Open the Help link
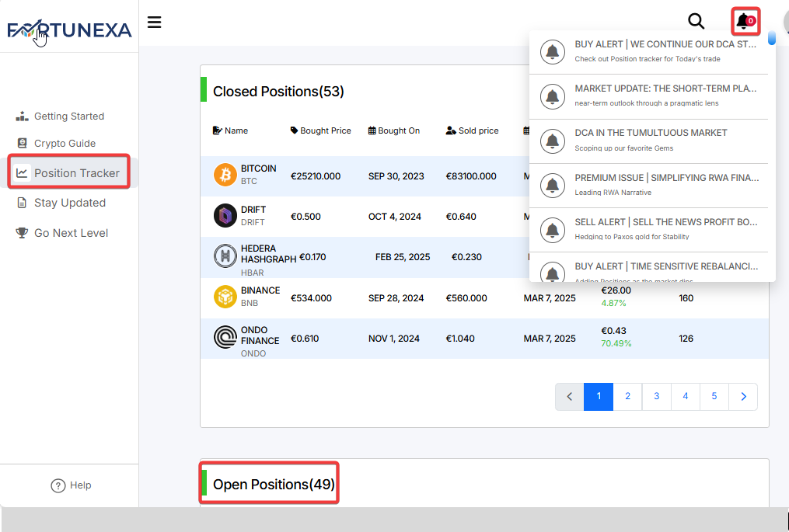This screenshot has width=789, height=532. pyautogui.click(x=71, y=485)
